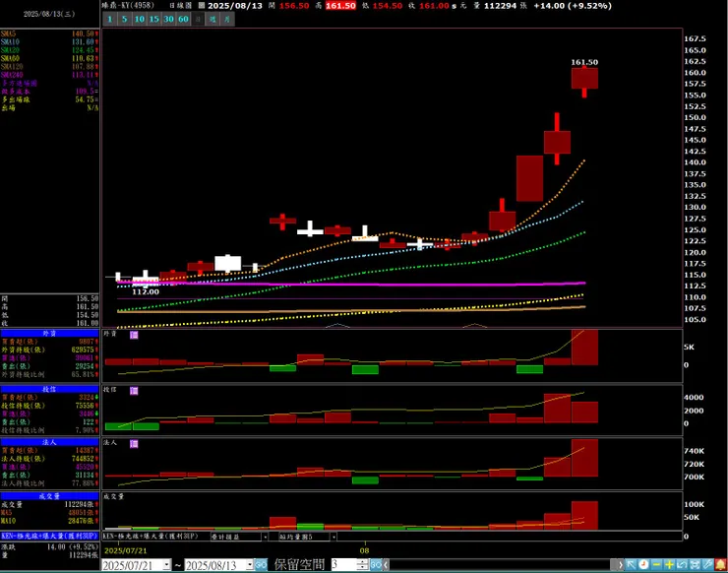Click the latest candlestick with 161.50 high
This screenshot has height=573, width=728.
pyautogui.click(x=584, y=79)
